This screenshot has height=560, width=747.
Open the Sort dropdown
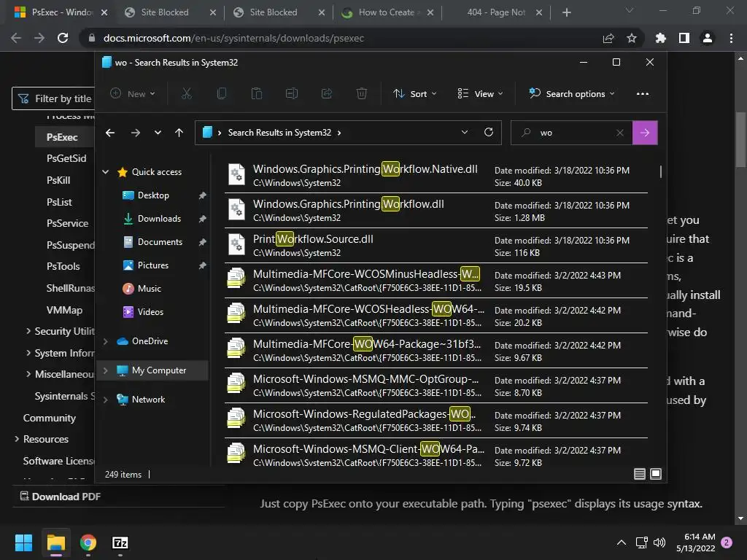click(415, 94)
